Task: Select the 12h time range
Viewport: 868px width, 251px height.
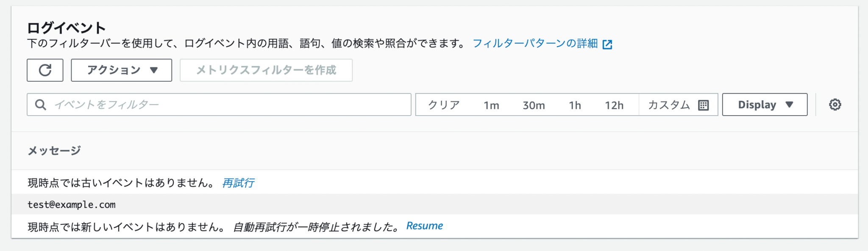Action: [x=615, y=105]
